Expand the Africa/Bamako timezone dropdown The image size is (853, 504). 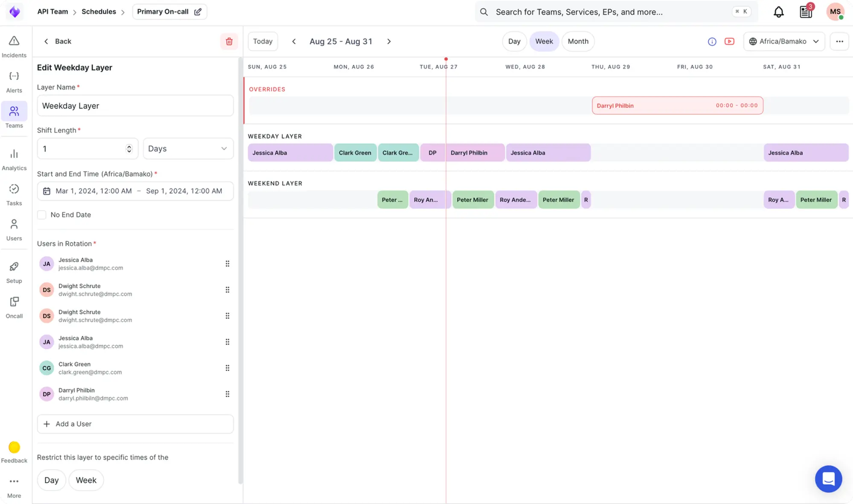tap(784, 41)
